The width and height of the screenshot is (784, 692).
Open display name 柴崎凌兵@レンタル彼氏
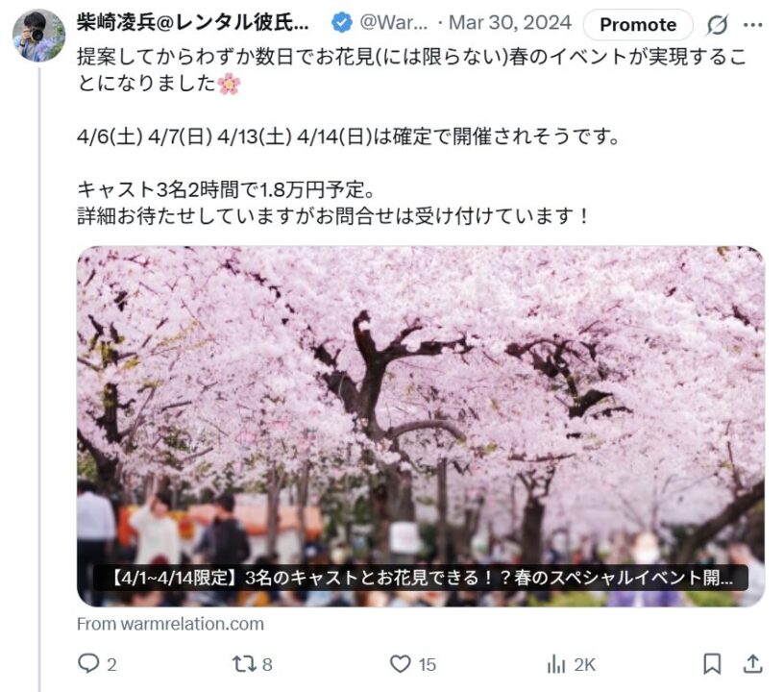192,22
